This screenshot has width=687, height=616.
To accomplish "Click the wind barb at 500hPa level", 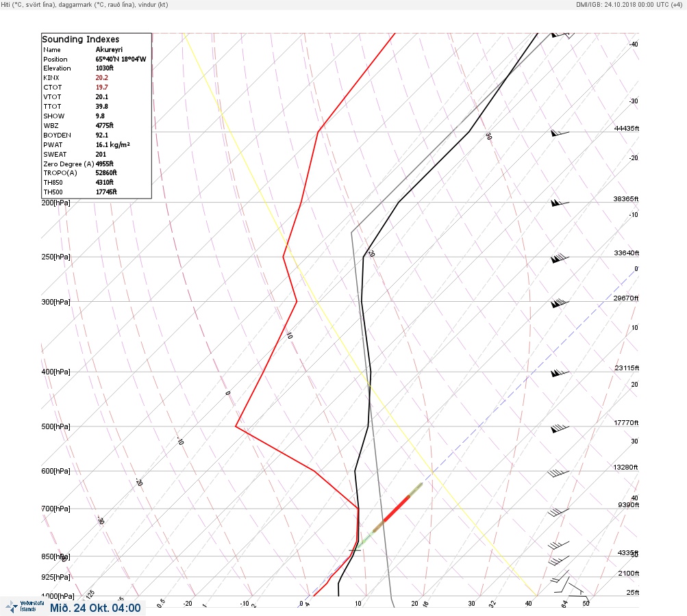I will [560, 428].
